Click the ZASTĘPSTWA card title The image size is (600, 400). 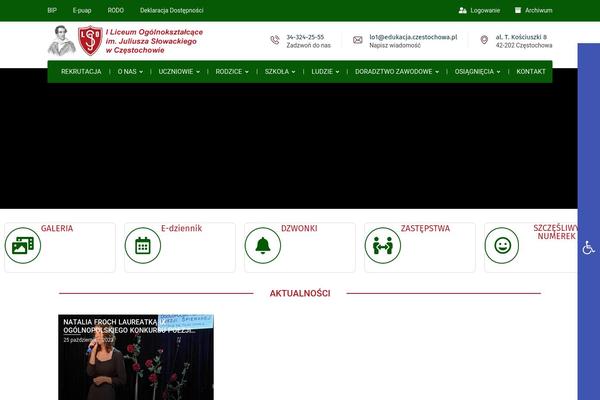[x=425, y=228]
